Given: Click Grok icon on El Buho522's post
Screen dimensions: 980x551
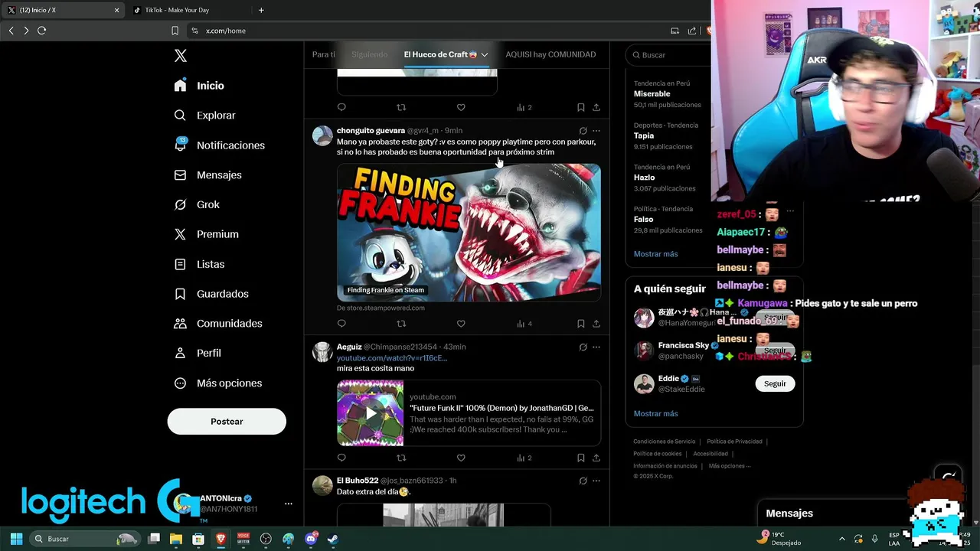Looking at the screenshot, I should pos(583,481).
